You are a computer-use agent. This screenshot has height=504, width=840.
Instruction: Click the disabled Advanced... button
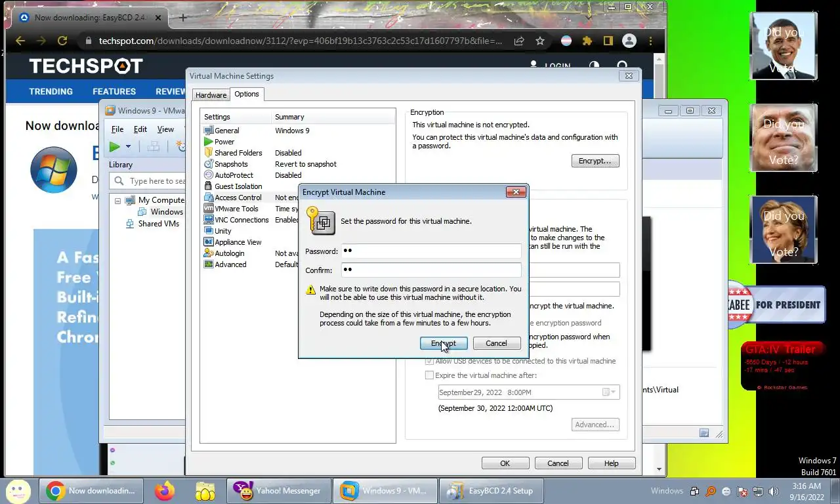click(595, 425)
